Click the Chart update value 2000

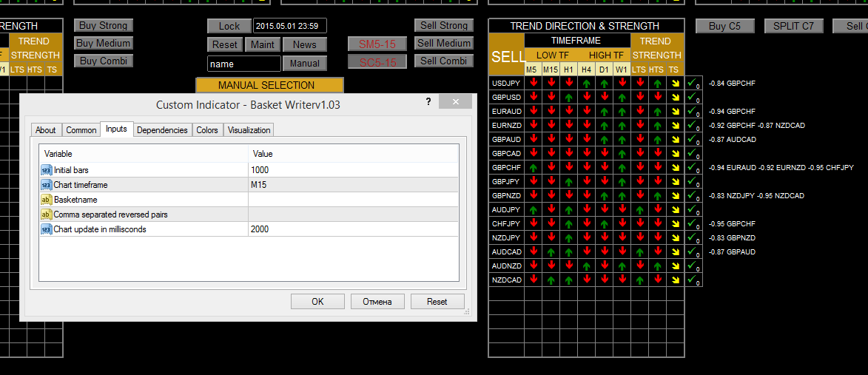[353, 229]
